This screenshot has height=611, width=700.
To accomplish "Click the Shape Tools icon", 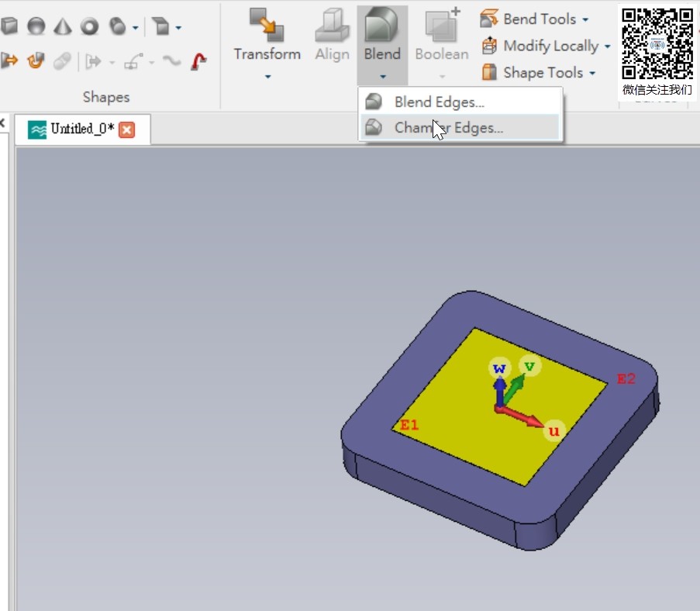I will 489,72.
